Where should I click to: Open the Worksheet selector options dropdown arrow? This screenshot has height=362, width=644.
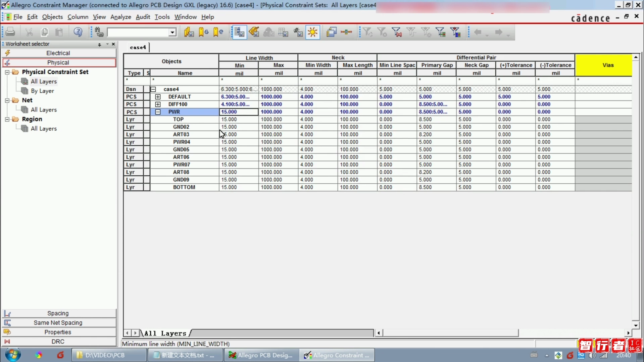pos(107,44)
